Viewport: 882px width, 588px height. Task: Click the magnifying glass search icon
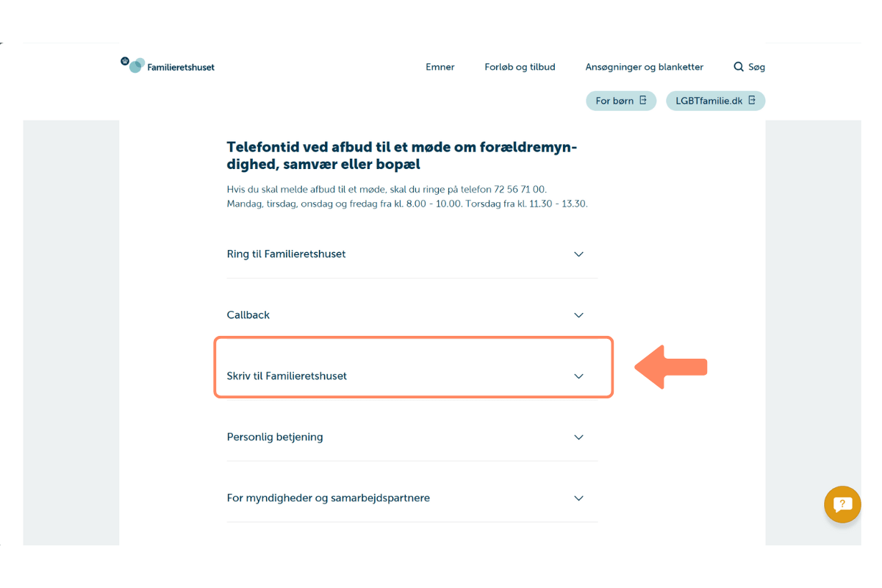(x=739, y=67)
